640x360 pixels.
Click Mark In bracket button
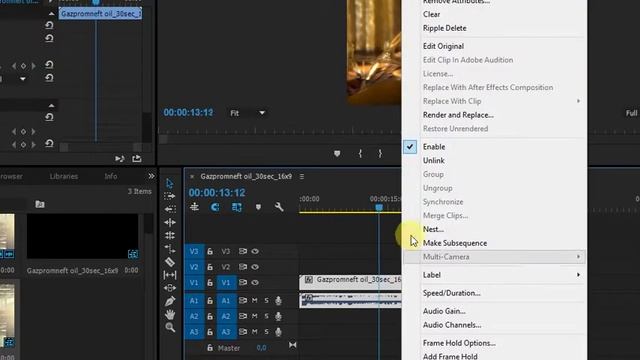click(360, 153)
